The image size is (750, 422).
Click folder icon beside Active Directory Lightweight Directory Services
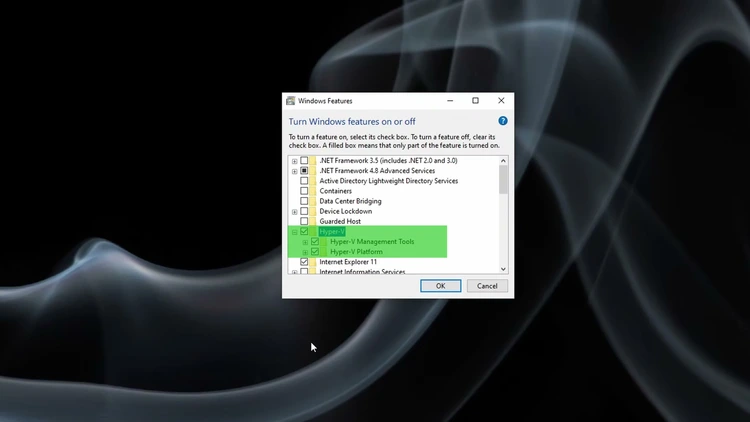point(312,181)
